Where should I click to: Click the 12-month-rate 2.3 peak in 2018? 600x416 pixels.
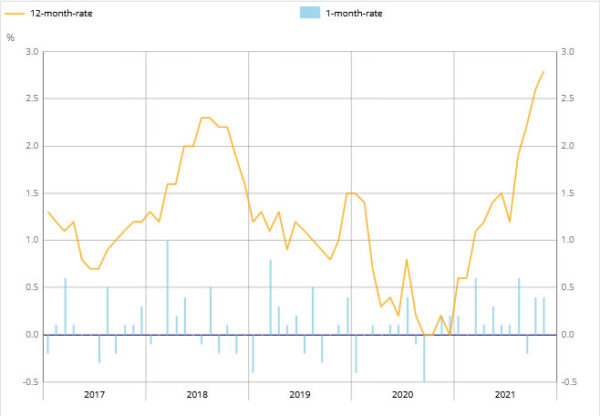pos(206,117)
